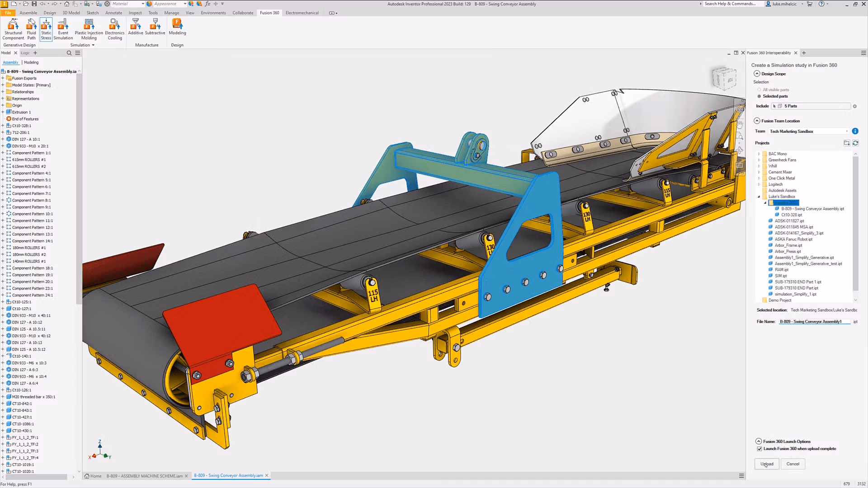The image size is (868, 488).
Task: Open the Fluid Path tool
Action: pyautogui.click(x=31, y=29)
